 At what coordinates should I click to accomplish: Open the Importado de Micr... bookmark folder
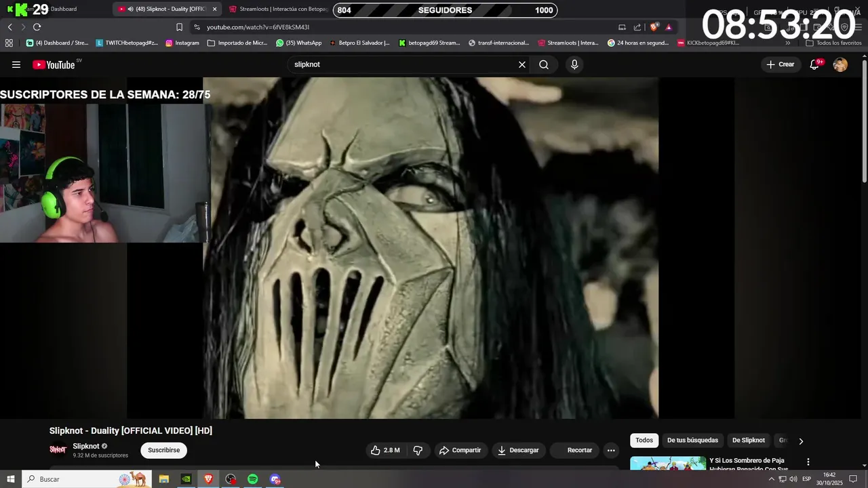(x=237, y=43)
